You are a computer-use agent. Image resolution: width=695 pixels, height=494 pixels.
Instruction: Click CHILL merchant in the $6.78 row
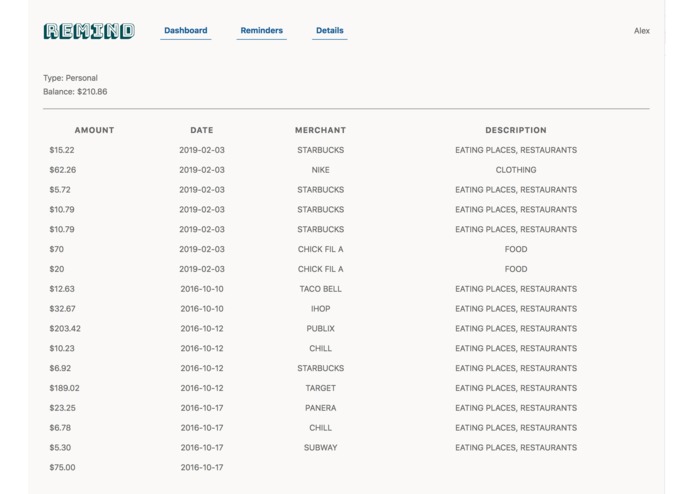pos(320,428)
